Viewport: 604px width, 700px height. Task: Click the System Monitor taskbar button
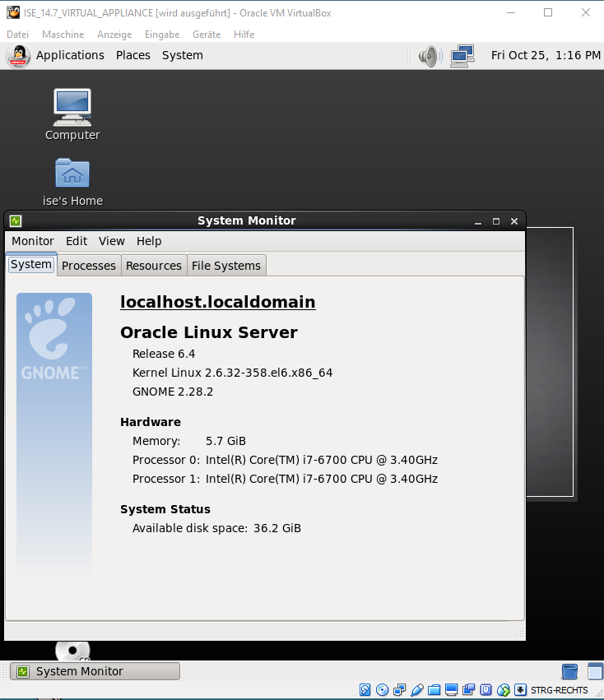pyautogui.click(x=95, y=671)
